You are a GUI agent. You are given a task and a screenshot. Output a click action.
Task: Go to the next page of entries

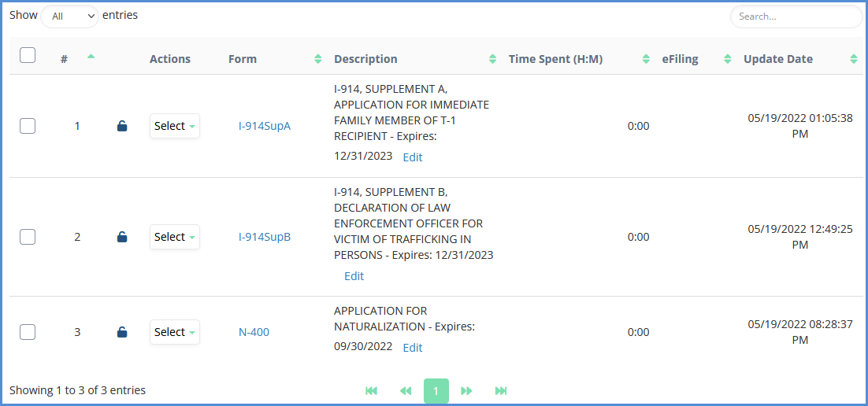coord(466,391)
